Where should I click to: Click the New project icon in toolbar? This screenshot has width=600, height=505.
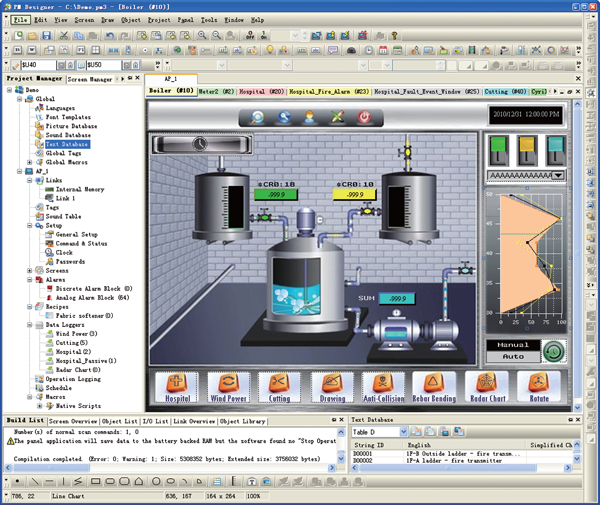[x=18, y=36]
